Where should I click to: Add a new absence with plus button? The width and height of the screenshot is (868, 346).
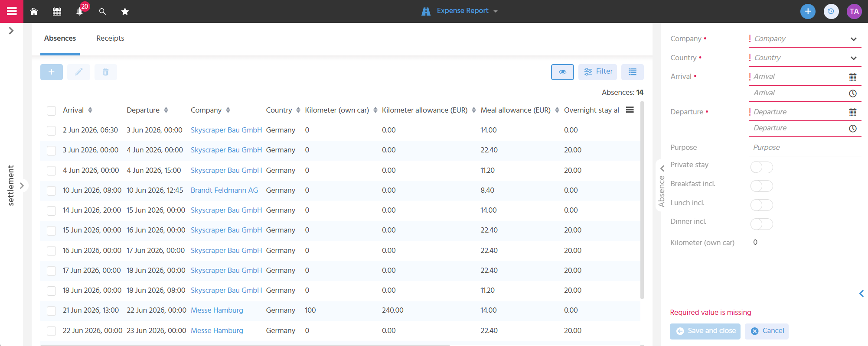pyautogui.click(x=52, y=72)
